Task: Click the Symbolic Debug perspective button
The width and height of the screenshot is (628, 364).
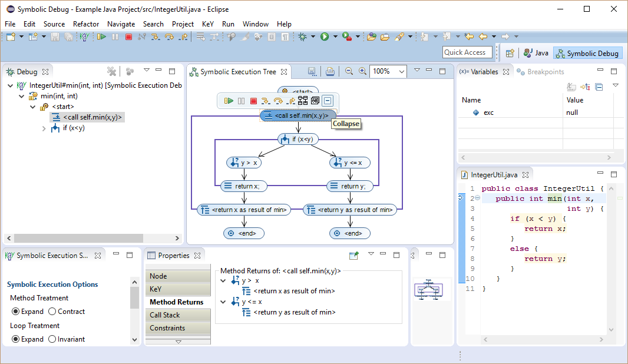Action: (587, 53)
